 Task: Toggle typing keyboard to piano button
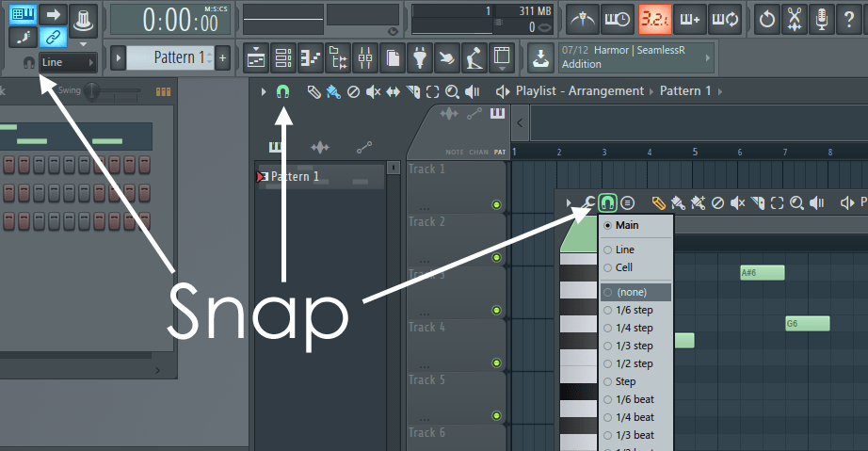pos(24,14)
